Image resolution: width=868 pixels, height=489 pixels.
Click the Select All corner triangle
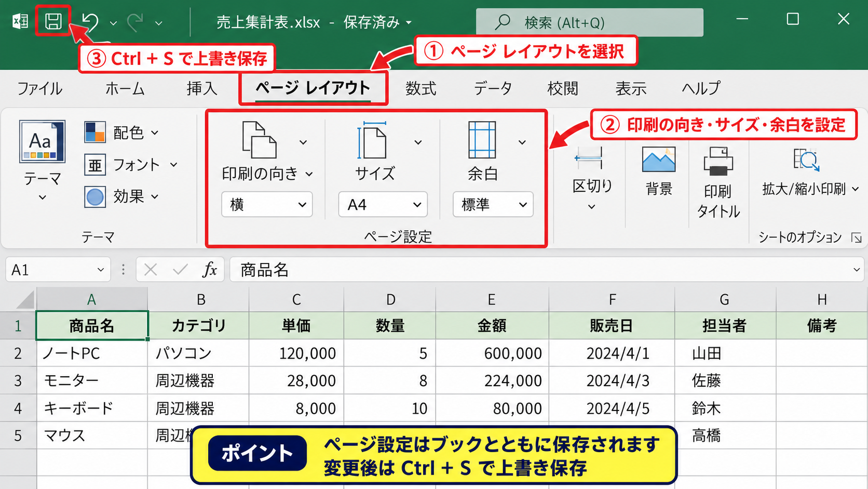25,300
